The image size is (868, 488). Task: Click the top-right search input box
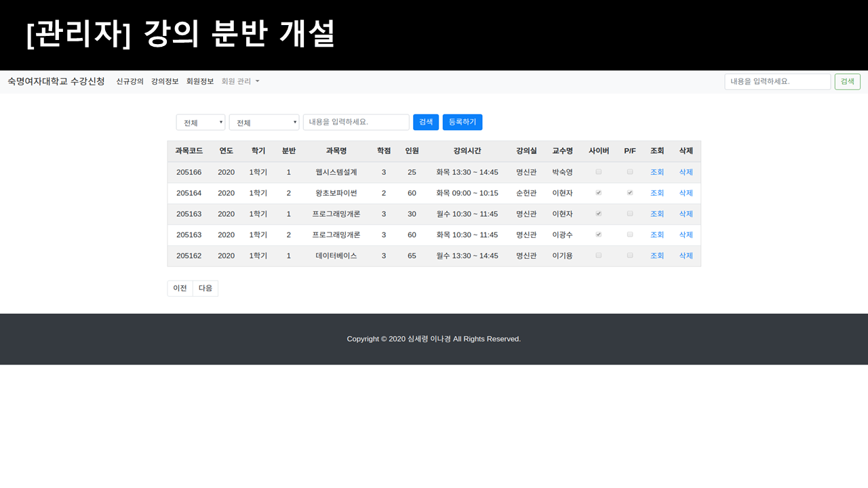(x=777, y=81)
